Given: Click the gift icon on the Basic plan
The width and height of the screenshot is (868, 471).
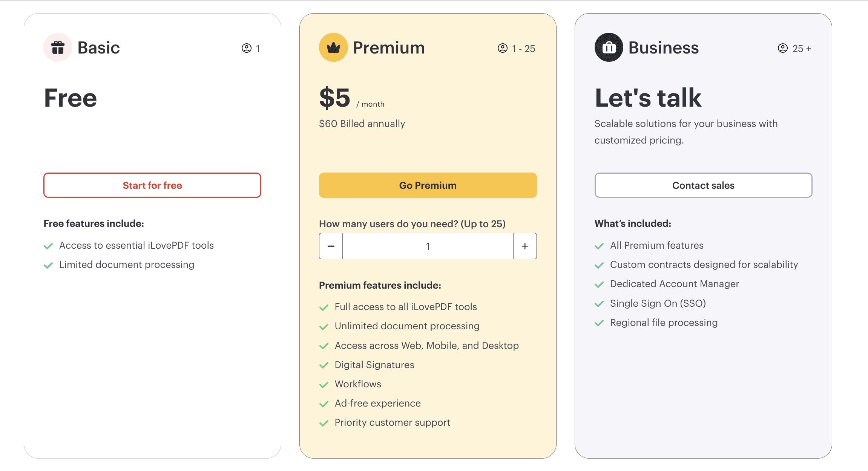Looking at the screenshot, I should (57, 47).
